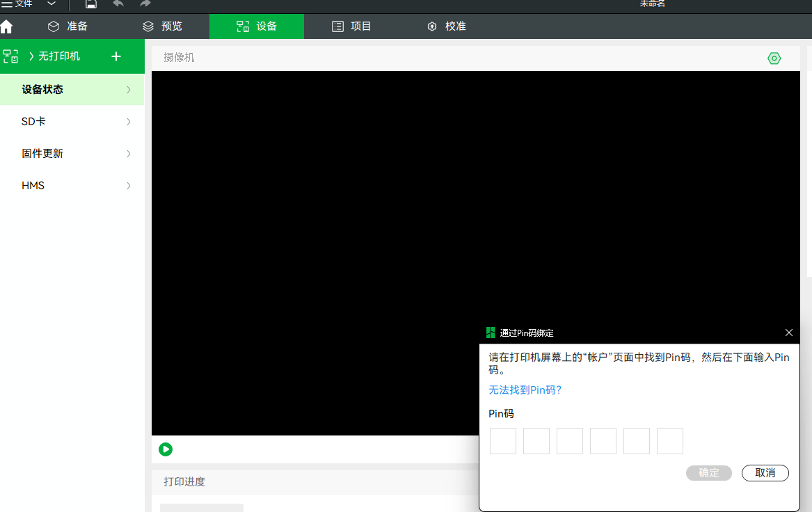Go to the home page icon
The height and width of the screenshot is (512, 812).
pos(6,26)
